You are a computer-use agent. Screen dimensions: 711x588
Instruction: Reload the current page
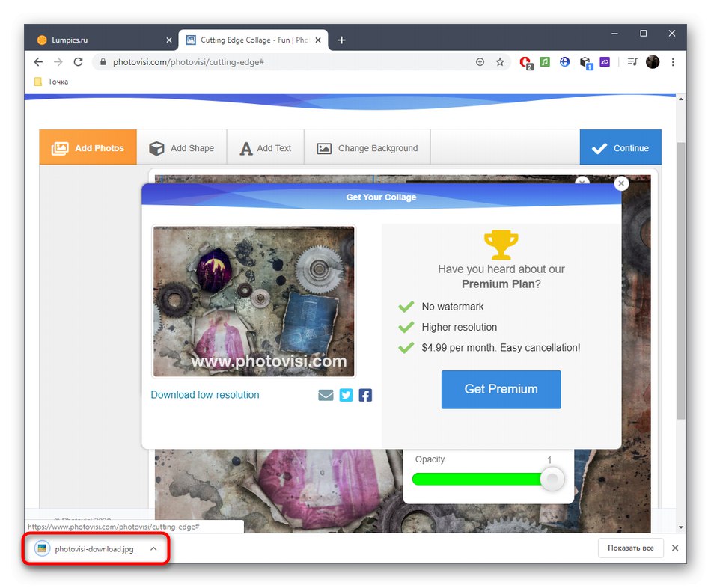coord(78,61)
